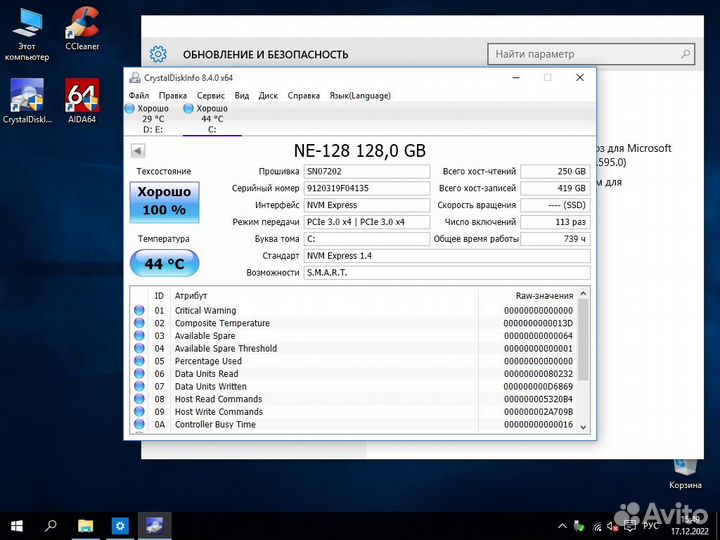Click the previous disk arrow button

tap(138, 151)
